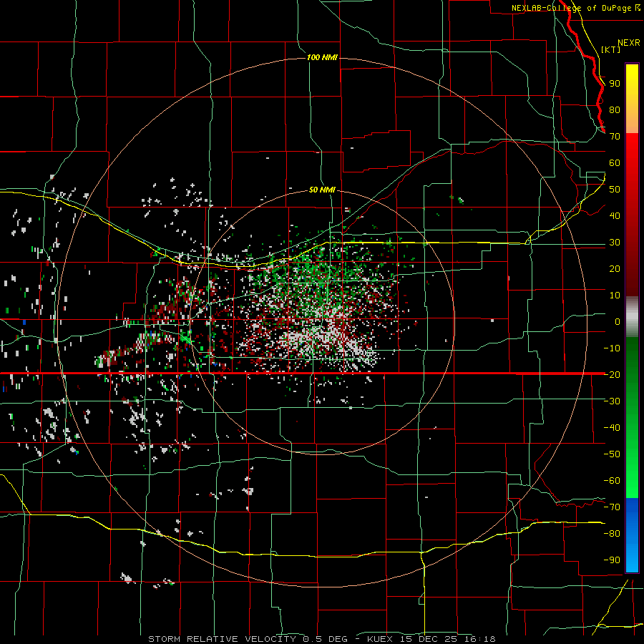The height and width of the screenshot is (644, 644).
Task: Select the 60 knot scale value
Action: click(x=615, y=162)
